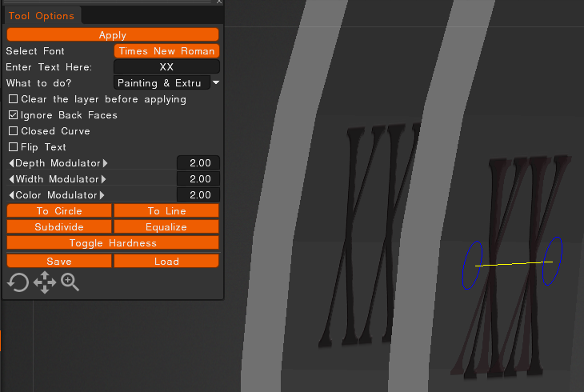Click the magnifier zoom icon

[x=70, y=282]
